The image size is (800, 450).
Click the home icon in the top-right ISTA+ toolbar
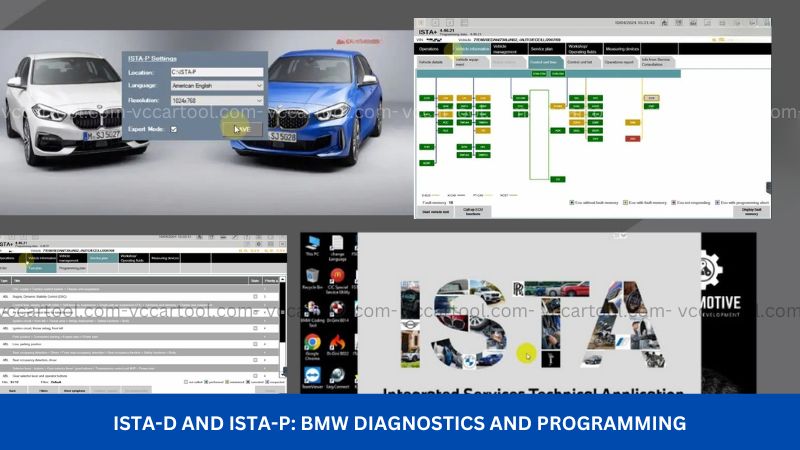tap(664, 23)
